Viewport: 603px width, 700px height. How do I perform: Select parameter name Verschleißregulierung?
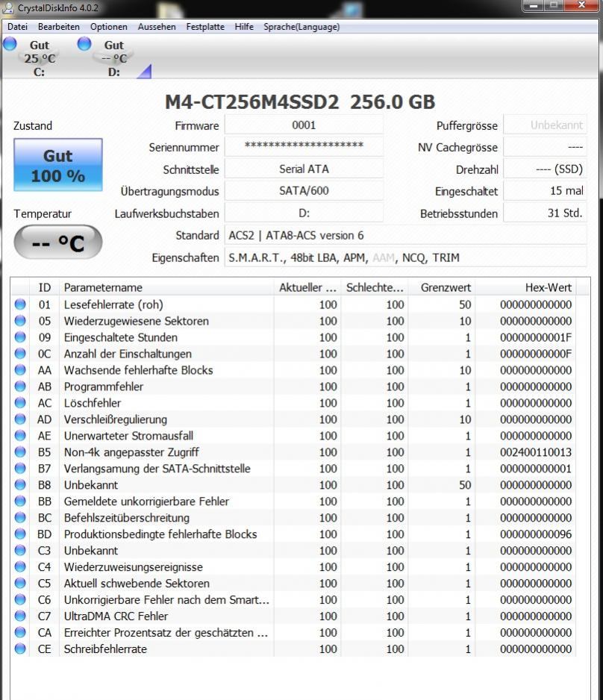click(116, 419)
